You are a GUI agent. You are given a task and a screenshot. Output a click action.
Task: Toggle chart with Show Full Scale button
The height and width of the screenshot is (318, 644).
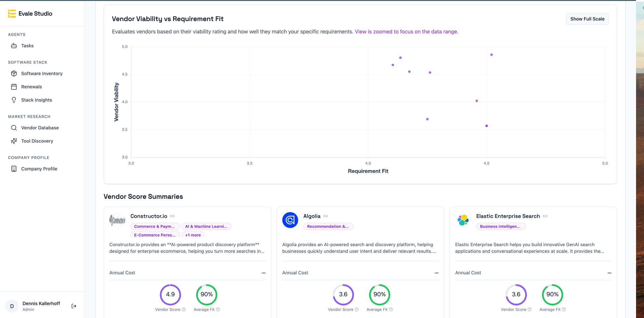[x=587, y=19]
